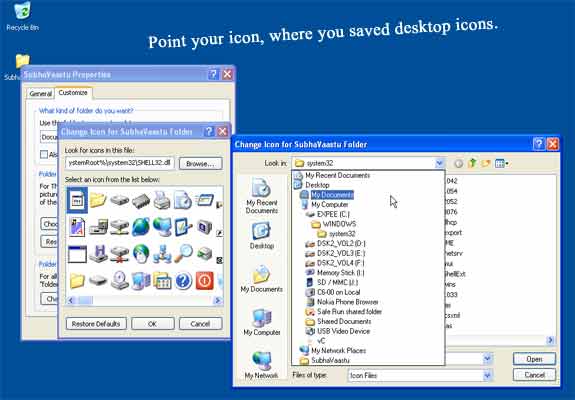Viewport: 575px width, 400px height.
Task: Pick the red power button icon
Action: [x=204, y=281]
